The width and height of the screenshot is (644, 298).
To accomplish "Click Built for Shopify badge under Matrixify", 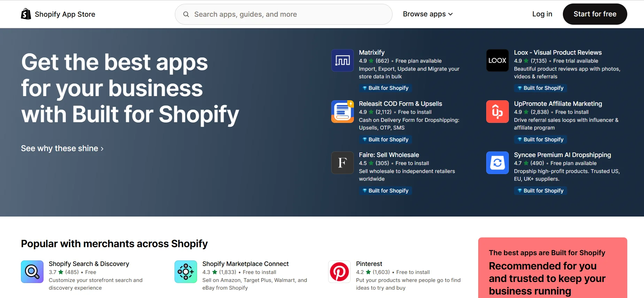I will coord(385,88).
